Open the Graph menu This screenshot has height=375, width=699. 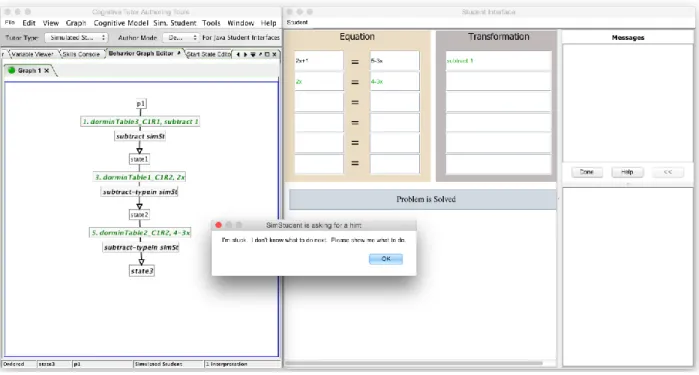click(x=76, y=23)
